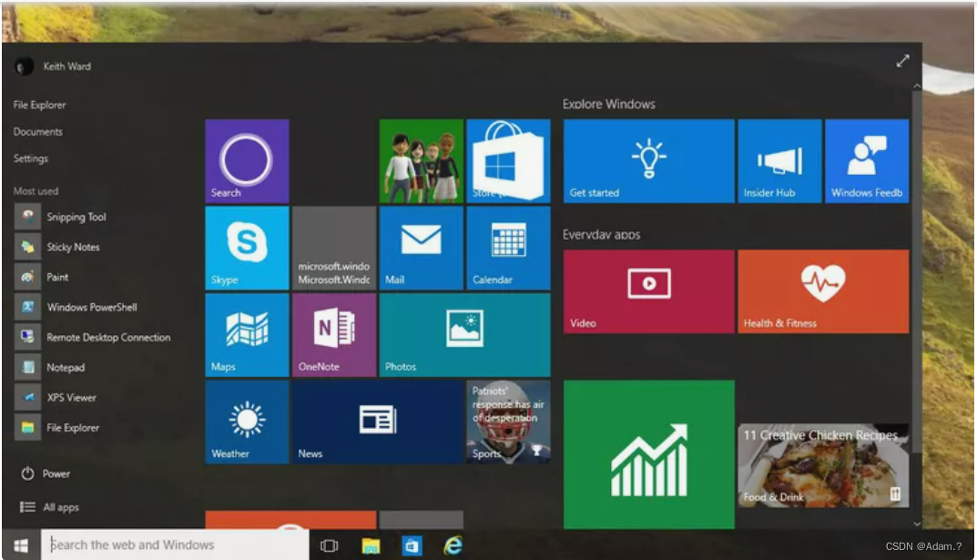Open the Keith Ward user account menu
This screenshot has height=560, width=977.
(x=53, y=66)
